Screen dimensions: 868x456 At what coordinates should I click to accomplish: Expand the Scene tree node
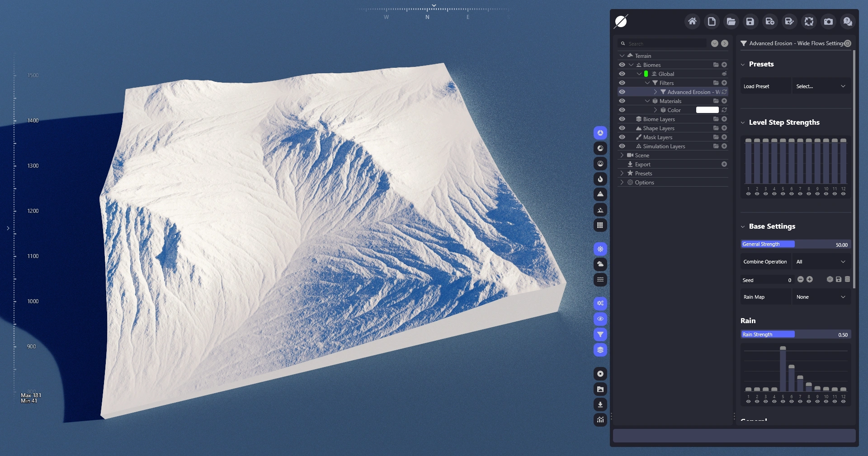point(622,155)
